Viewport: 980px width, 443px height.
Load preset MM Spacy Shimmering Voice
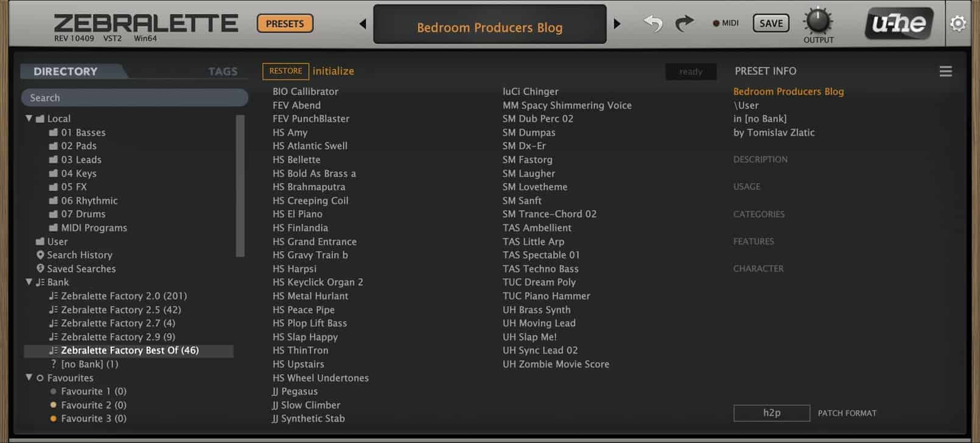[567, 105]
